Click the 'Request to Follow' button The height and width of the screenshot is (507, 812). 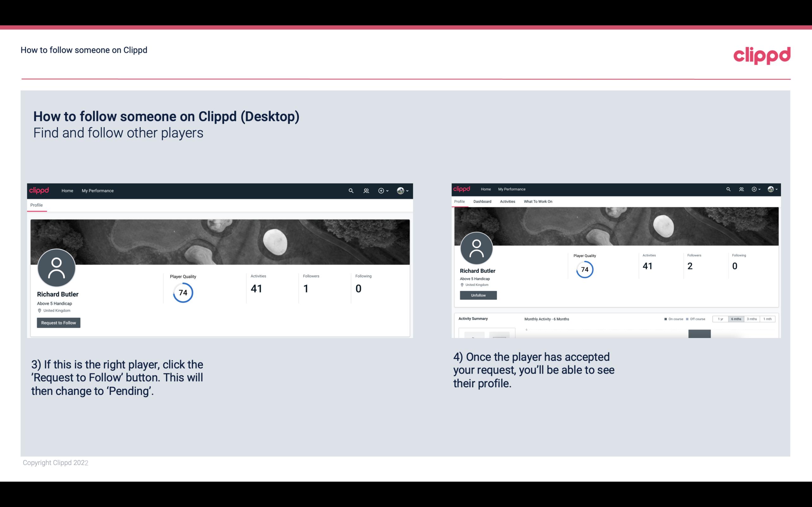click(x=58, y=323)
